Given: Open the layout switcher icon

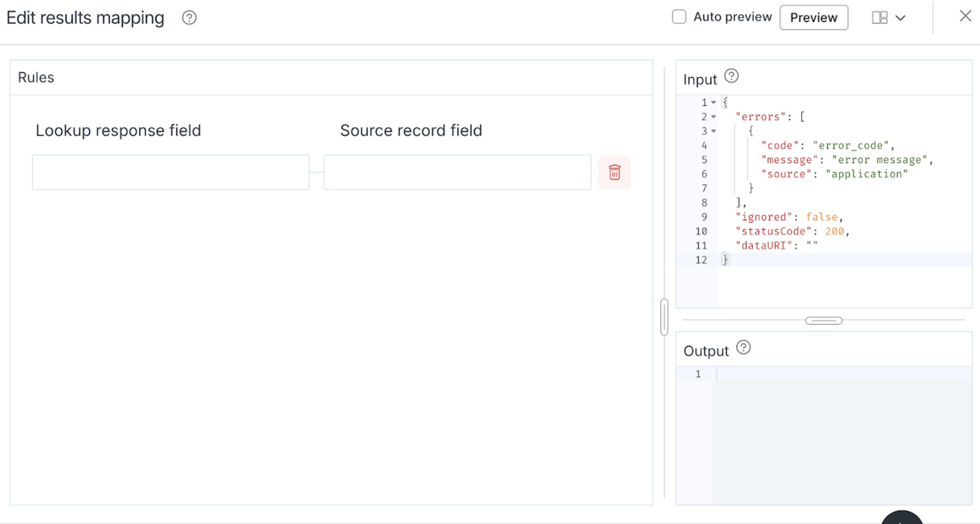Looking at the screenshot, I should point(879,17).
